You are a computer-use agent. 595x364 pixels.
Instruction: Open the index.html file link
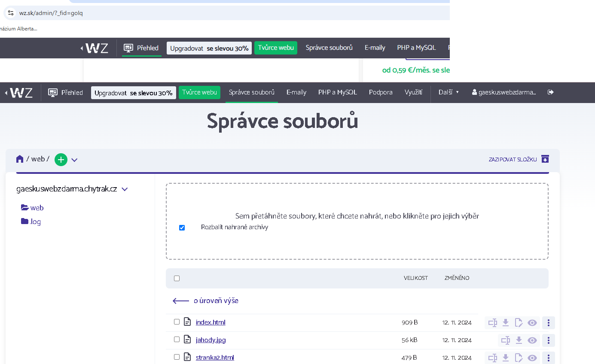(211, 322)
